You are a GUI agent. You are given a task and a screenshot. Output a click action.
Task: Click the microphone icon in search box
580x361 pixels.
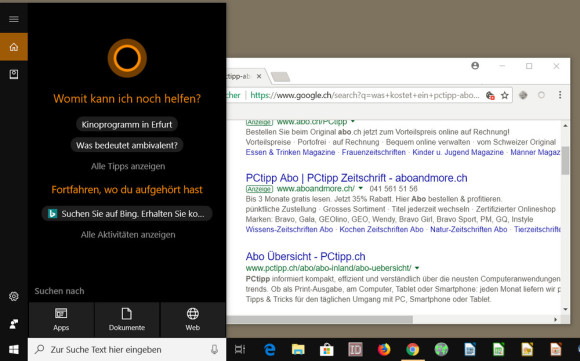[x=214, y=350]
